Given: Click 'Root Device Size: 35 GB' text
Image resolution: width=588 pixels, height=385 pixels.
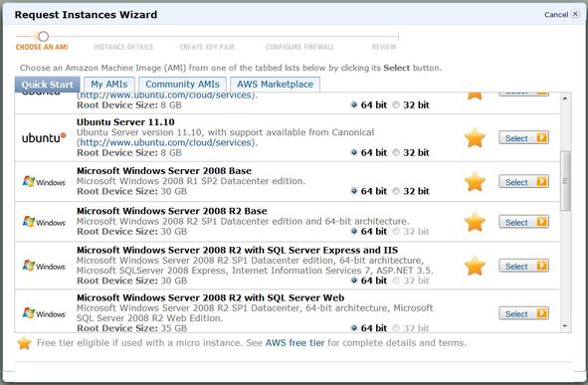Looking at the screenshot, I should (x=131, y=328).
